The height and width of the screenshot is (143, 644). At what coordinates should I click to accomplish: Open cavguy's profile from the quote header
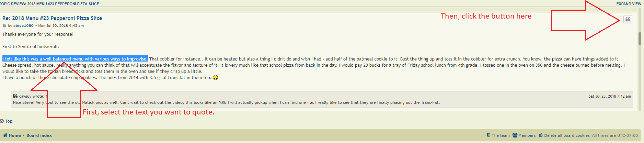point(25,97)
